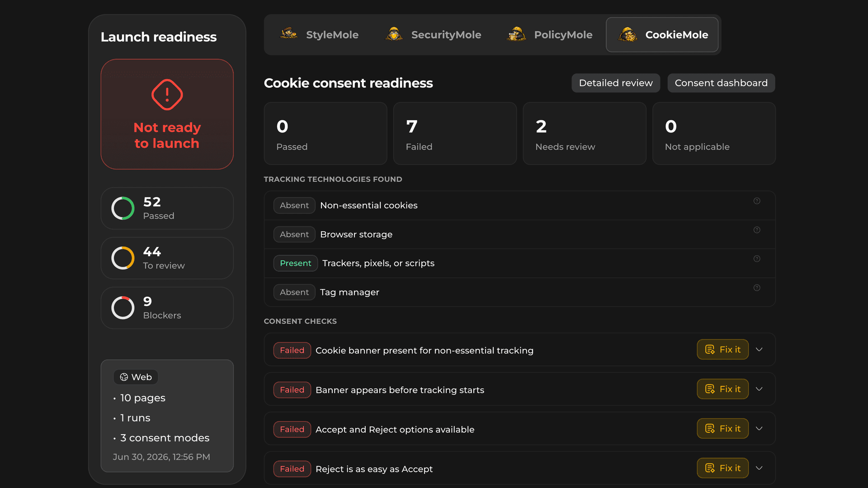Click the StyleMole mascot icon
Image resolution: width=868 pixels, height=488 pixels.
tap(288, 34)
